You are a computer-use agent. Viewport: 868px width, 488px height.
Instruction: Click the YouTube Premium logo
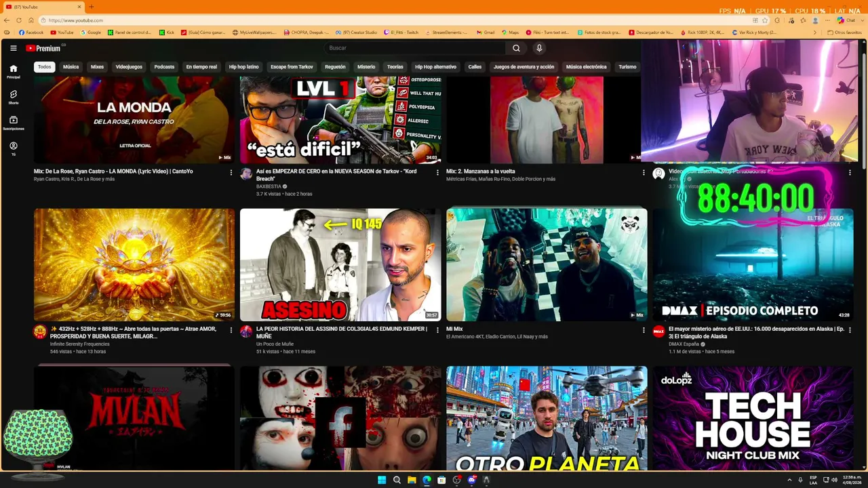(x=44, y=48)
